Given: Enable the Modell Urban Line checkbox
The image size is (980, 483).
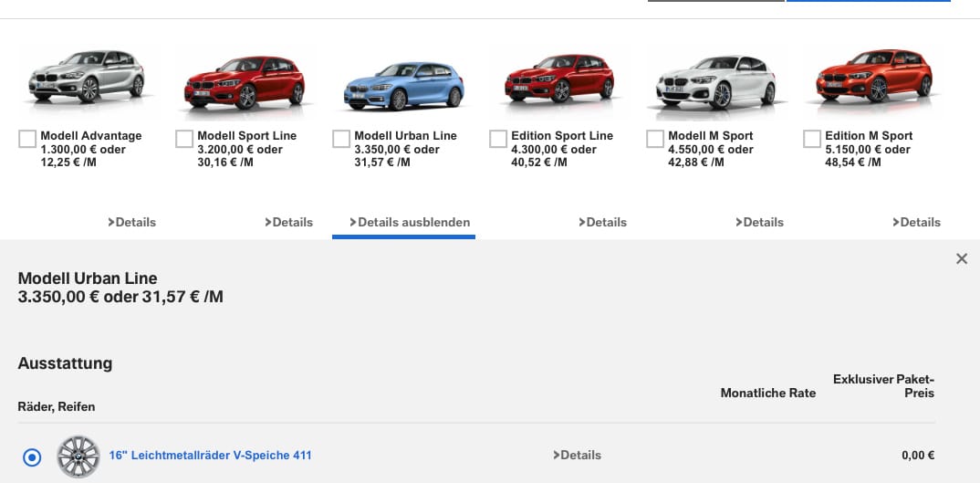Looking at the screenshot, I should (341, 139).
